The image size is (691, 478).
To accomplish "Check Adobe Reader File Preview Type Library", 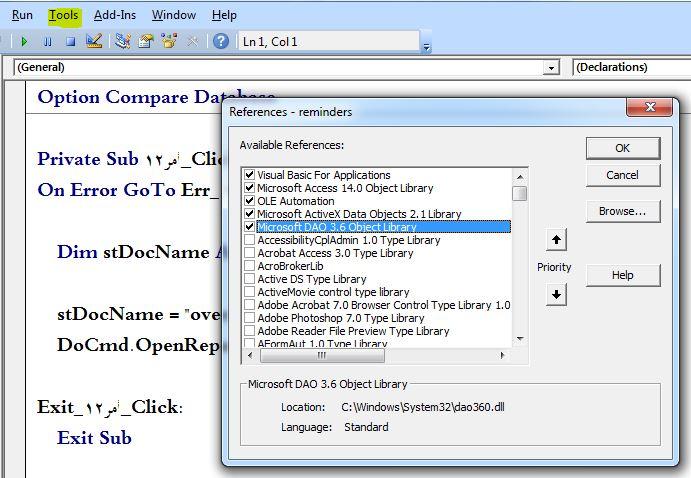I will coord(249,331).
